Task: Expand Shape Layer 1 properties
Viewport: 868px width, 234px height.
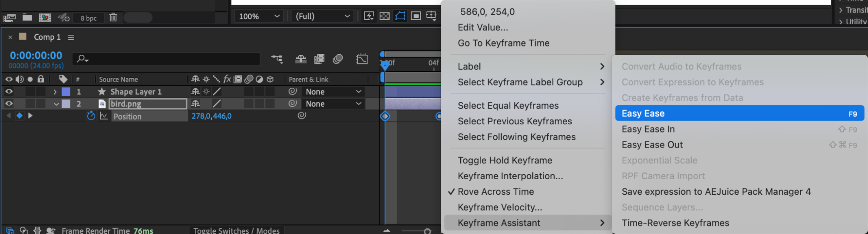Action: pyautogui.click(x=55, y=92)
